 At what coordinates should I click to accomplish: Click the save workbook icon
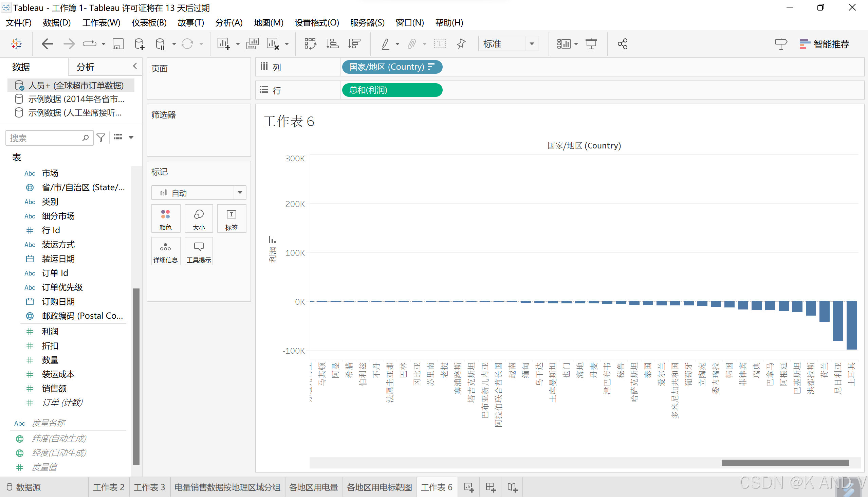click(118, 44)
